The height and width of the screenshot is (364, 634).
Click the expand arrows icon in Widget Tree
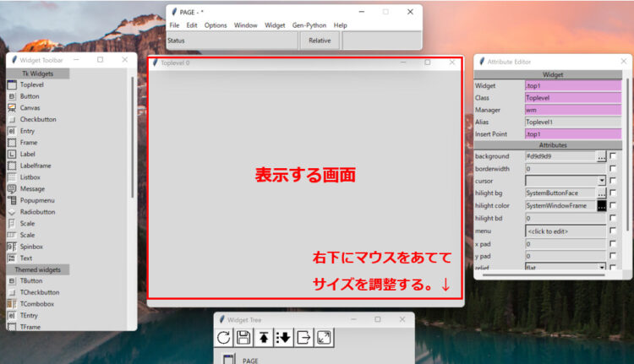pos(324,337)
